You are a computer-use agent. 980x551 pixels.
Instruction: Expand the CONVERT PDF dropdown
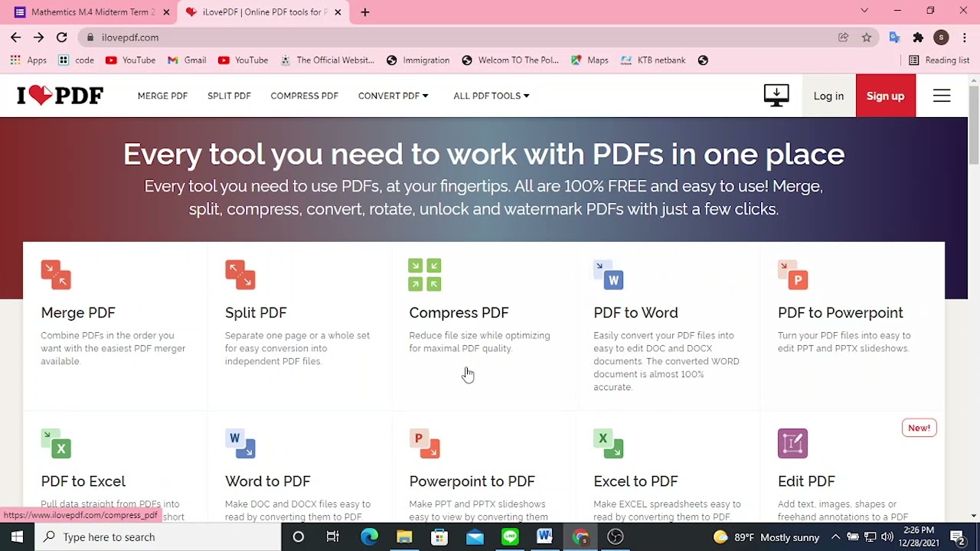tap(393, 96)
